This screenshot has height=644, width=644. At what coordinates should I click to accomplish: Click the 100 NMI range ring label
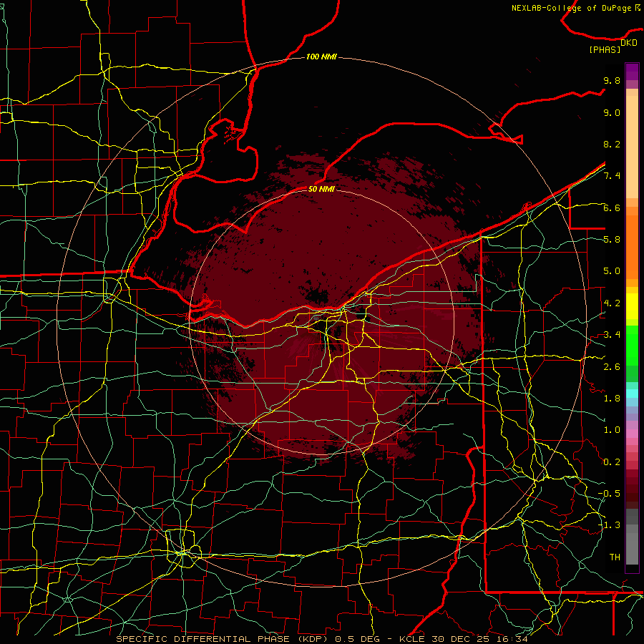pos(321,57)
